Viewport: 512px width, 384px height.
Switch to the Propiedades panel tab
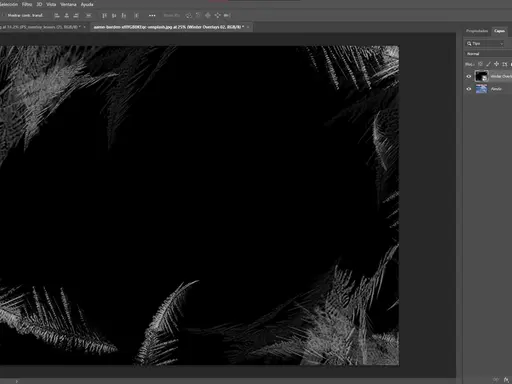477,31
